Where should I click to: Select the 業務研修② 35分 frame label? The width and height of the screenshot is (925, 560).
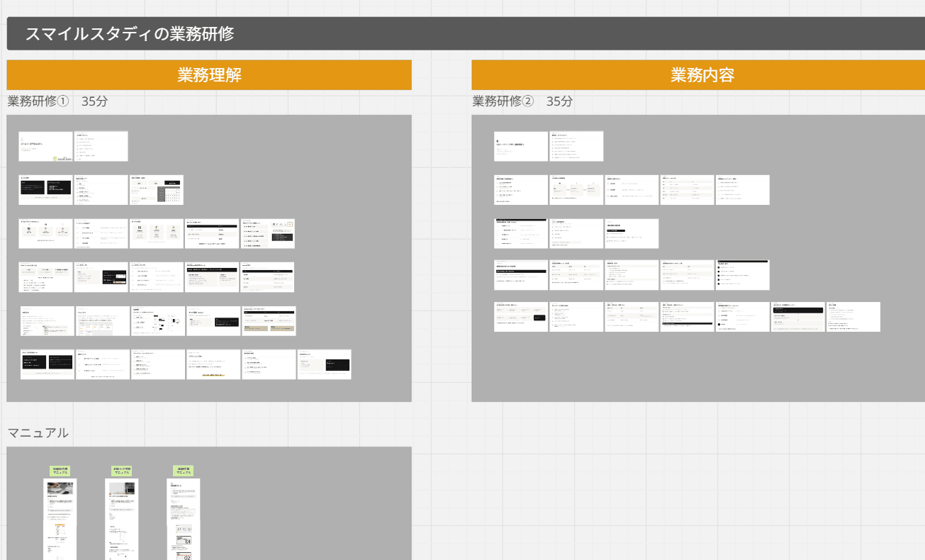(x=522, y=101)
